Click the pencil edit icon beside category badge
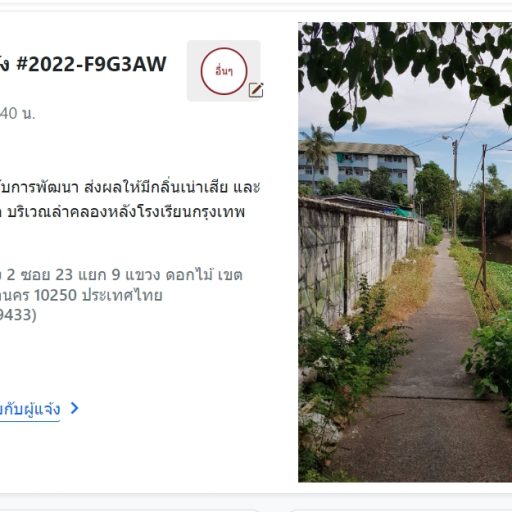 (x=256, y=90)
